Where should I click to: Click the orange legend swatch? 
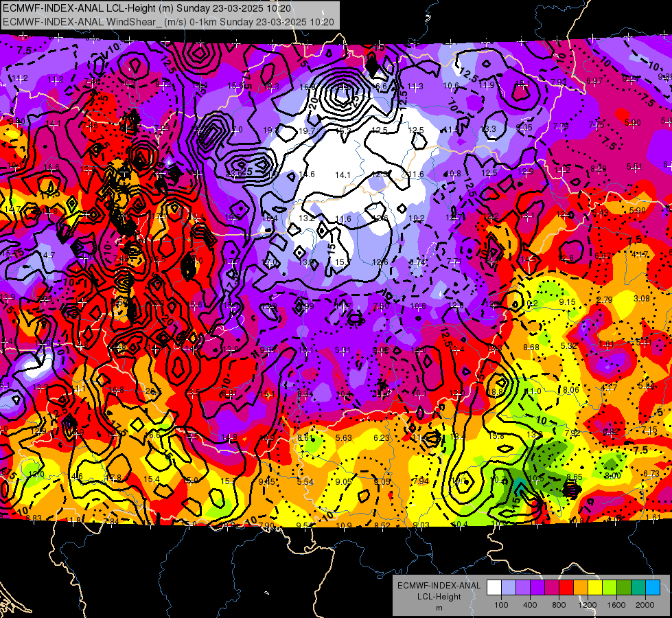point(581,588)
